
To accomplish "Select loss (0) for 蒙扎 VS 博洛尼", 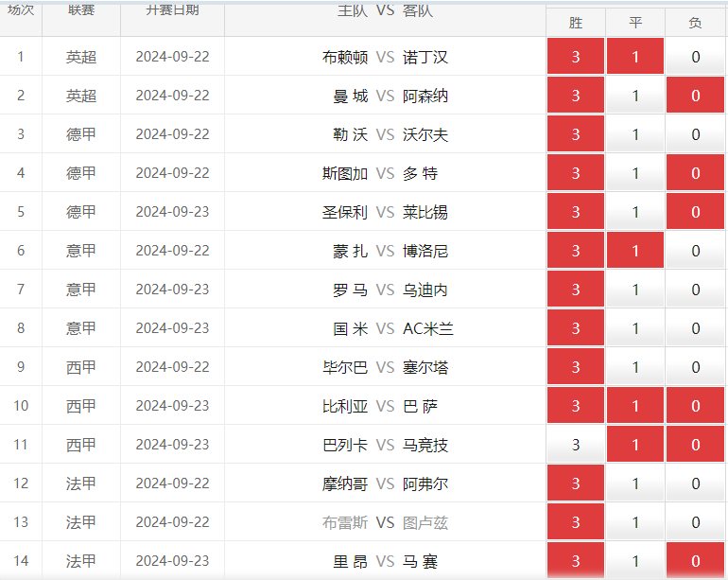I will (x=695, y=251).
